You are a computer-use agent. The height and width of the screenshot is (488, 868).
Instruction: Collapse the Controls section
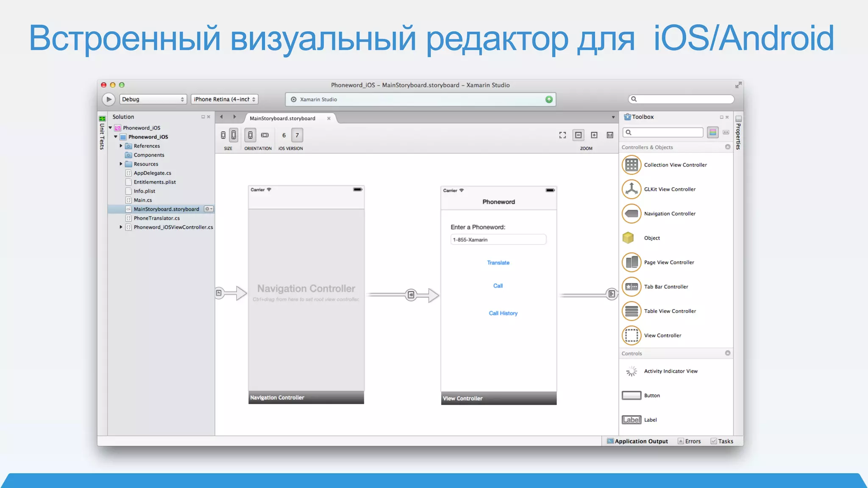coord(728,353)
